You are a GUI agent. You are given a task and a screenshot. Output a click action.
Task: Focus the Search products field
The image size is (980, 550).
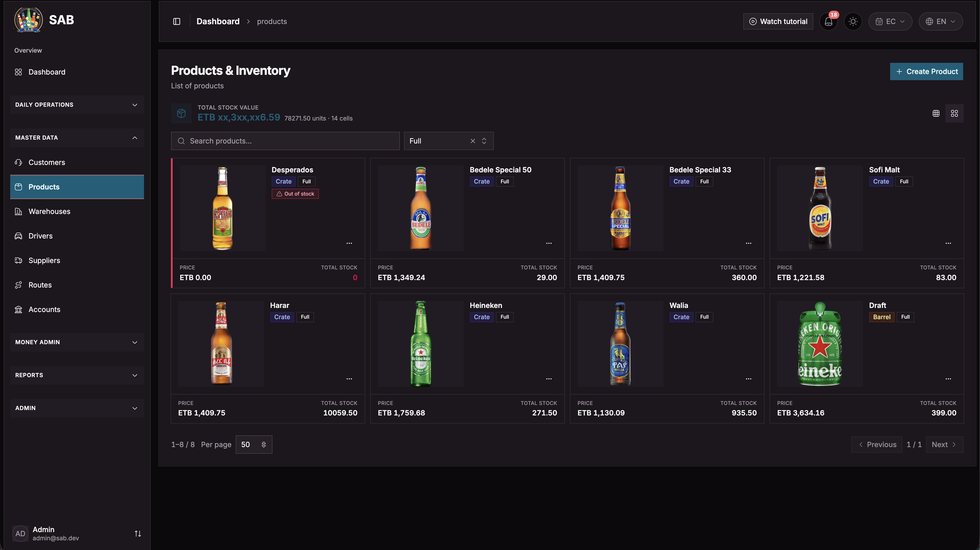[x=285, y=141]
